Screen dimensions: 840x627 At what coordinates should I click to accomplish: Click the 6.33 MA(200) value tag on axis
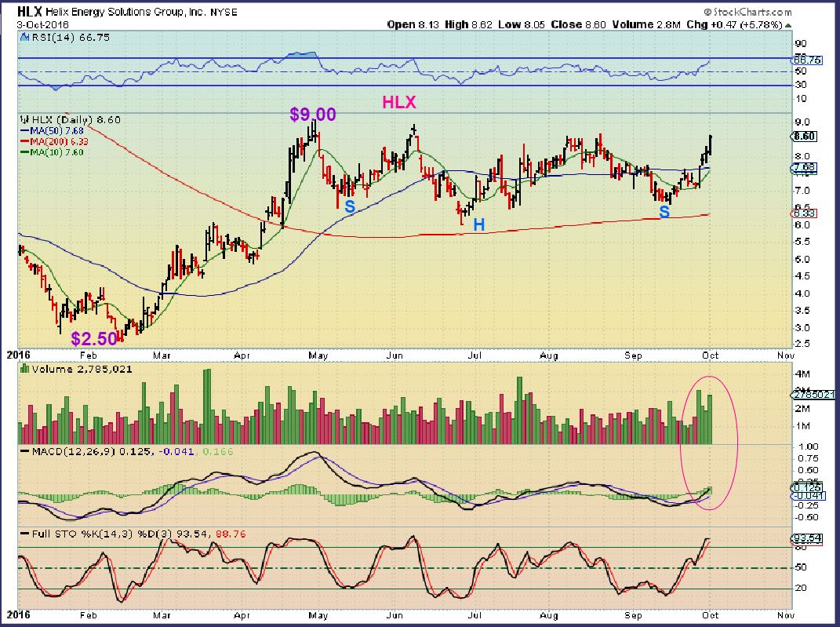[x=804, y=213]
